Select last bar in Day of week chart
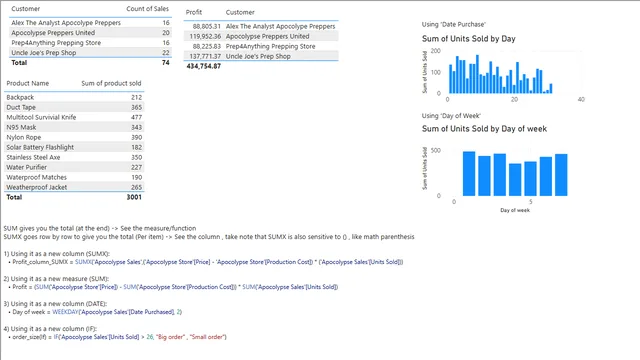The width and height of the screenshot is (640, 360). point(561,175)
